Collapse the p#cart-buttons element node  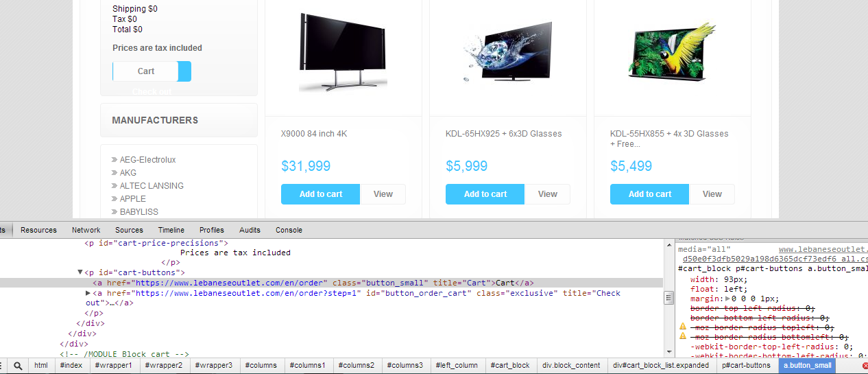click(80, 272)
